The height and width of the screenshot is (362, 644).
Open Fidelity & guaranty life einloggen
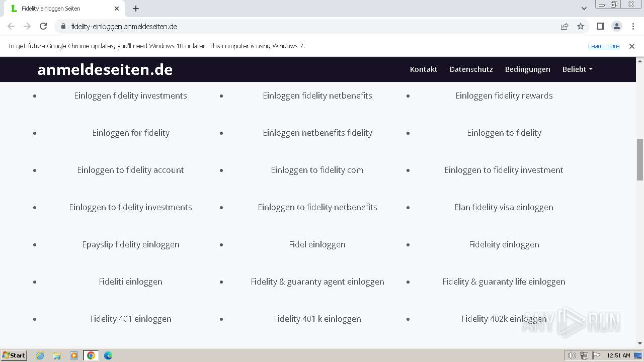(504, 282)
